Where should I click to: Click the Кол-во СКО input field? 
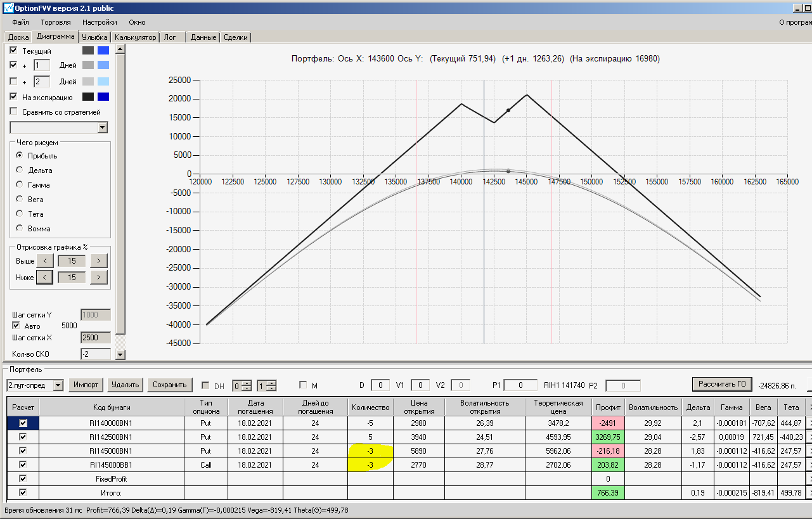tap(96, 354)
